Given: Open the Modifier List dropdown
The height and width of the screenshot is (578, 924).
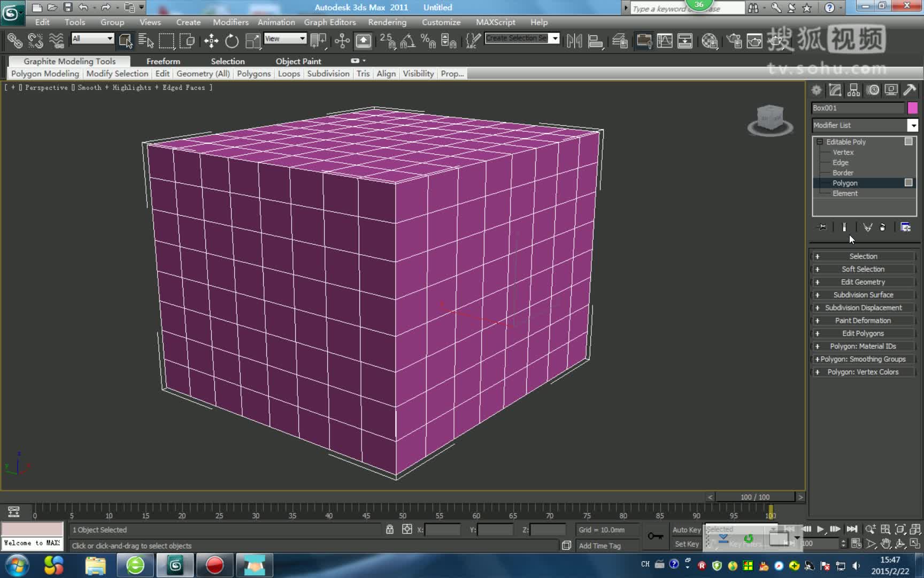Looking at the screenshot, I should coord(913,125).
